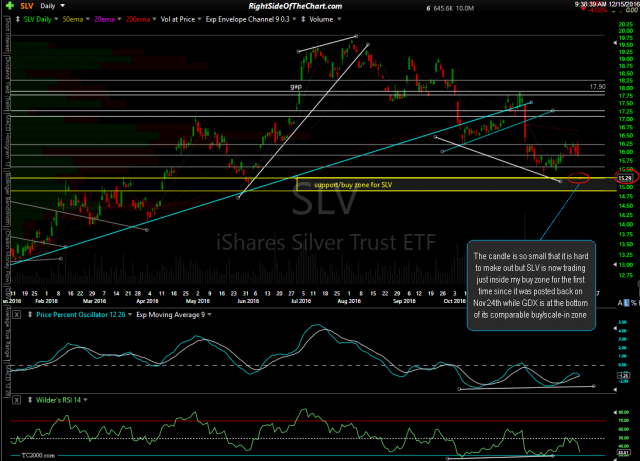Open the Volume dropdown arrow

tap(339, 19)
